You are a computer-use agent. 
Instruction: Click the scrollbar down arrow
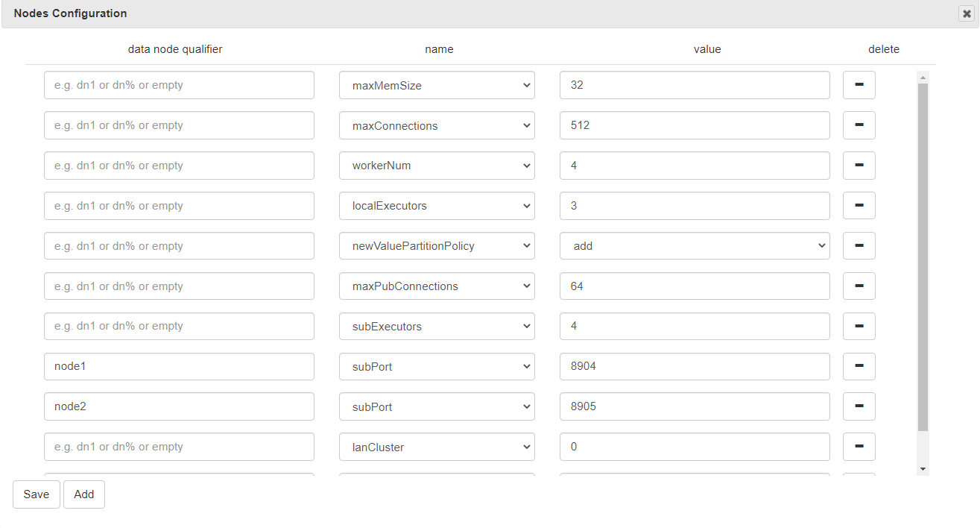tap(923, 468)
